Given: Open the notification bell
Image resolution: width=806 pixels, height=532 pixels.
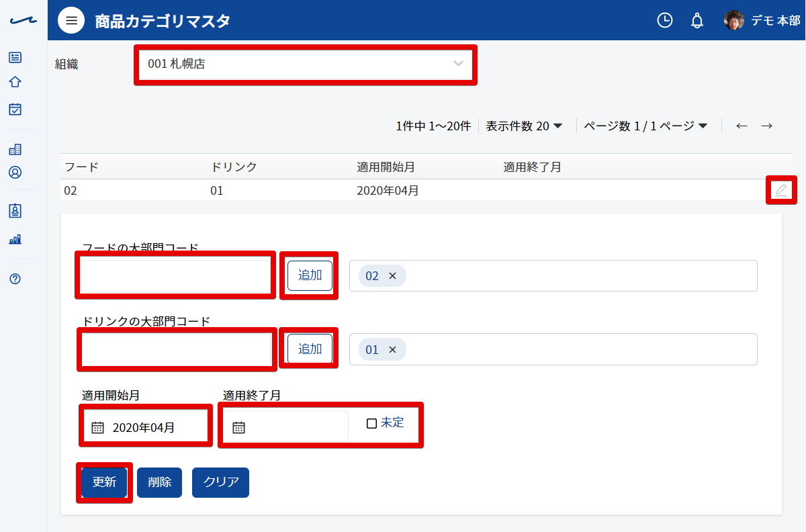Looking at the screenshot, I should [697, 20].
